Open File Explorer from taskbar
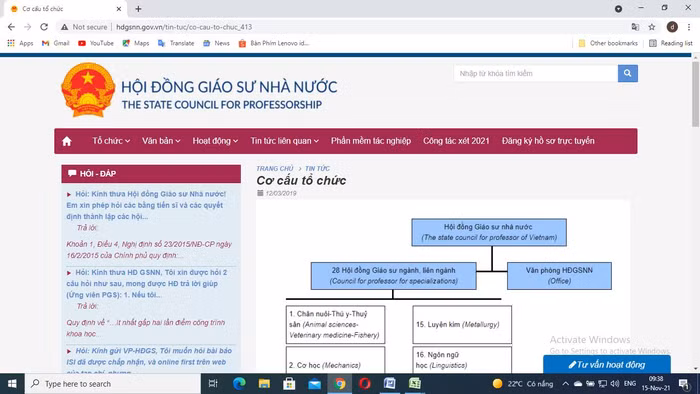700x394 pixels. pyautogui.click(x=264, y=384)
